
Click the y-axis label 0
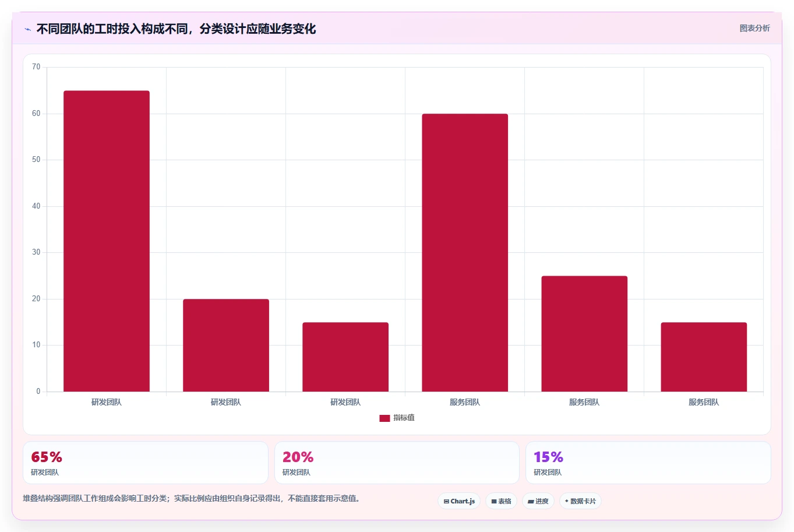pos(38,392)
